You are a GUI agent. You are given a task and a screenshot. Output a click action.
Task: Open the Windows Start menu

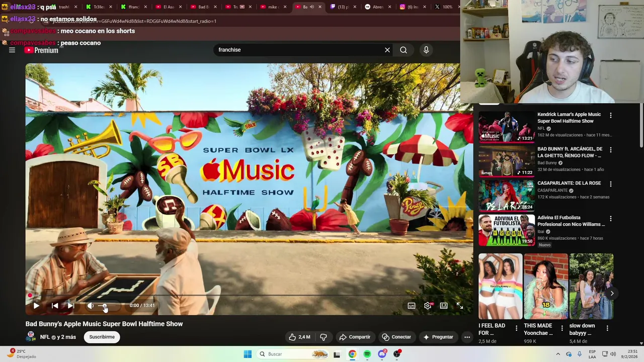click(248, 354)
